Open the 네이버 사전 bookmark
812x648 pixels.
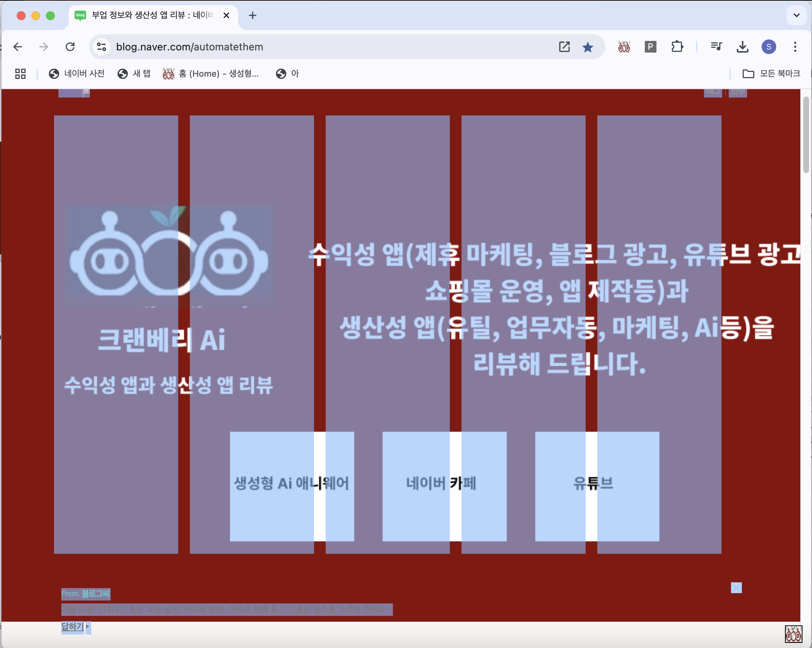coord(76,73)
